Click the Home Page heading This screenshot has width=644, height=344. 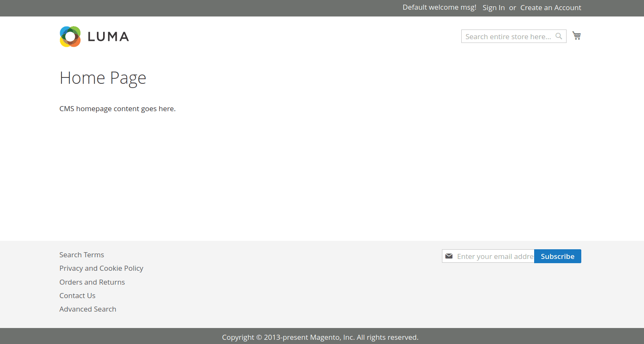103,78
